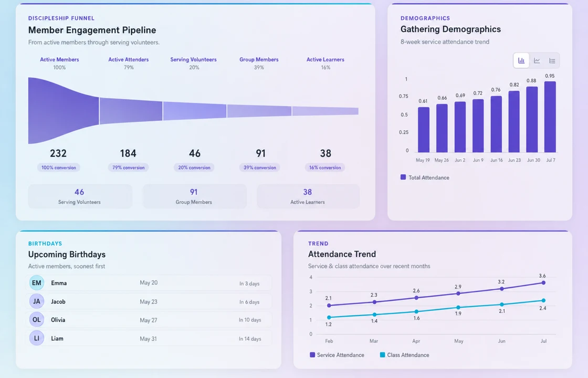Image resolution: width=588 pixels, height=378 pixels.
Task: Click the 20% conversion pill
Action: pos(194,167)
